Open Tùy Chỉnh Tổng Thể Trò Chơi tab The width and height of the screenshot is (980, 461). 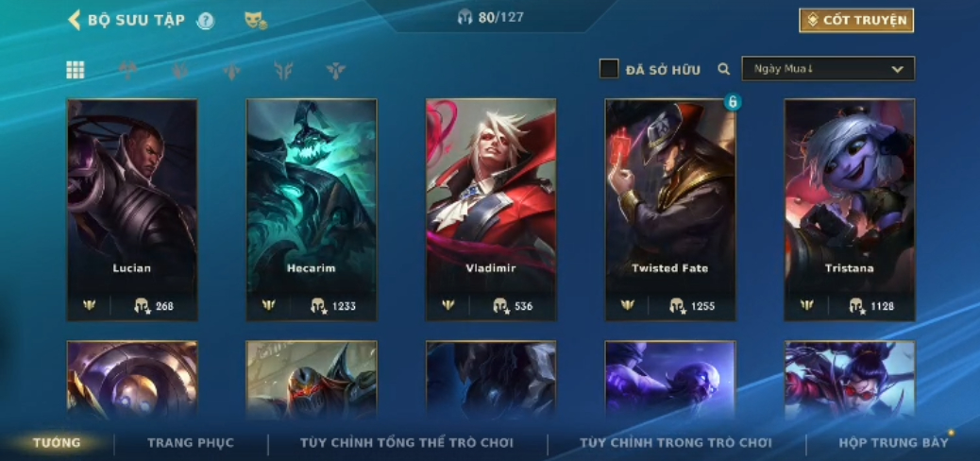tap(407, 443)
